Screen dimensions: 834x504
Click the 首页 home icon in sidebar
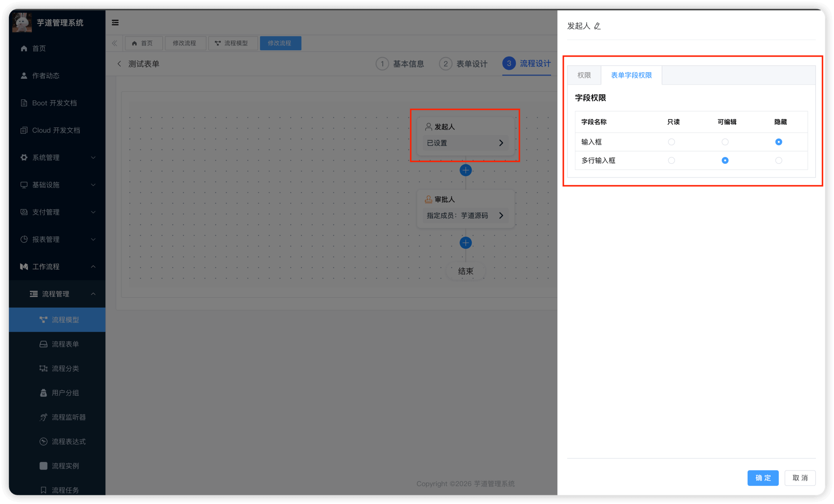pos(24,48)
